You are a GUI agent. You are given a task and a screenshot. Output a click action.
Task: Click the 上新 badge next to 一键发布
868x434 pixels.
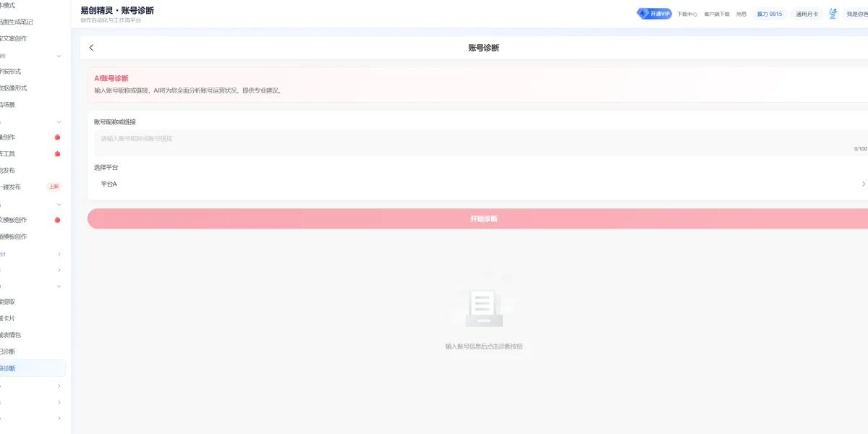coord(54,187)
